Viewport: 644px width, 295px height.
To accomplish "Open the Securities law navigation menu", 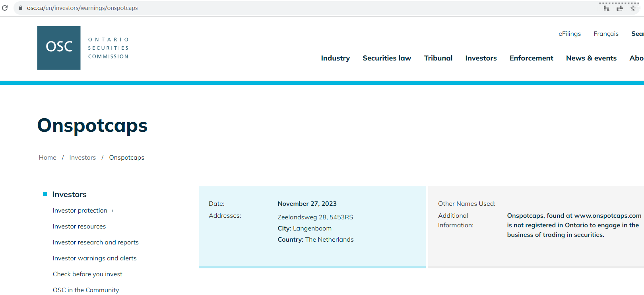I will pos(386,58).
